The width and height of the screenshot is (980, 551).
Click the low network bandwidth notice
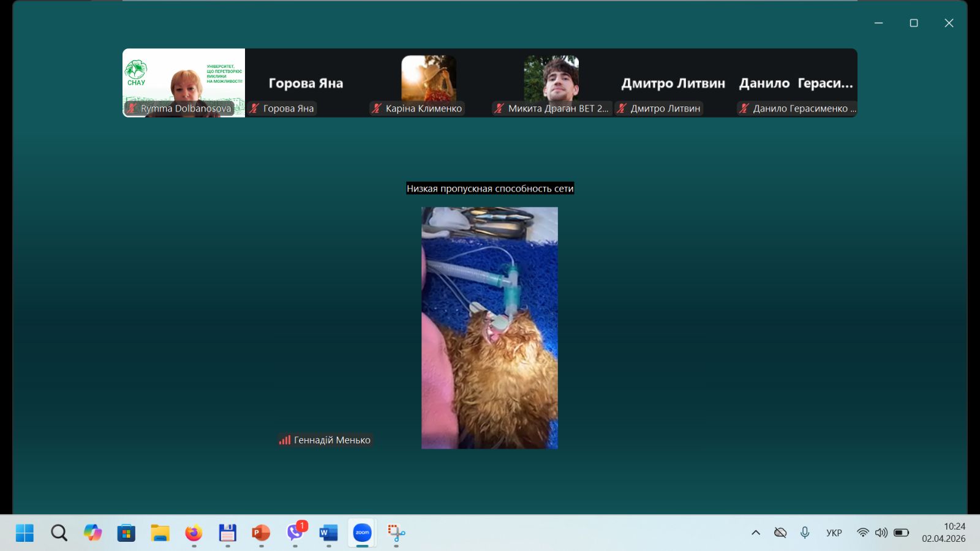(x=490, y=189)
